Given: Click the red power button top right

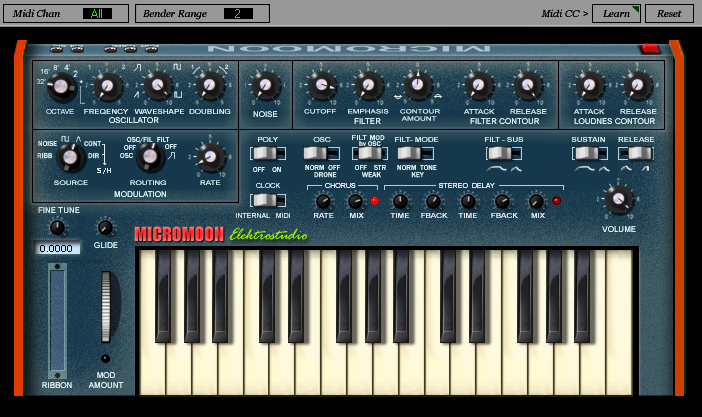Looking at the screenshot, I should pyautogui.click(x=650, y=48).
